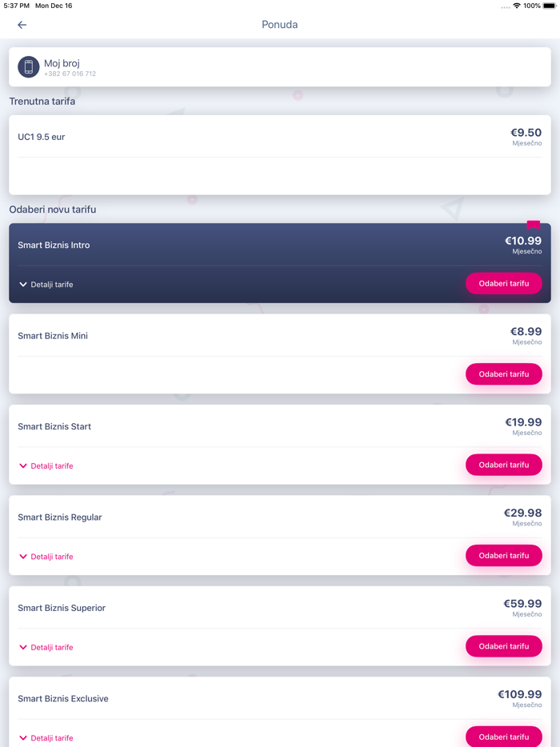This screenshot has height=747, width=560.
Task: Select Odaberi tarifu for Smart Biznis Exclusive
Action: click(503, 736)
